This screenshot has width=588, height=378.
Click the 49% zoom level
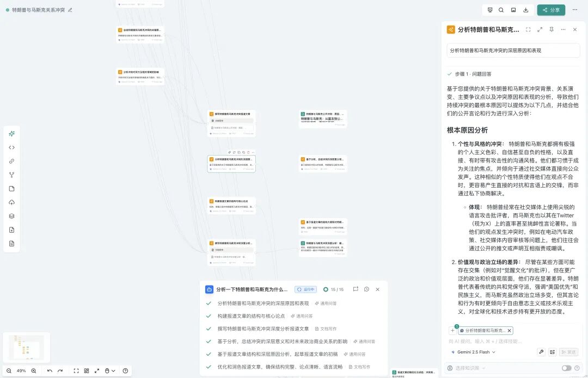click(21, 371)
